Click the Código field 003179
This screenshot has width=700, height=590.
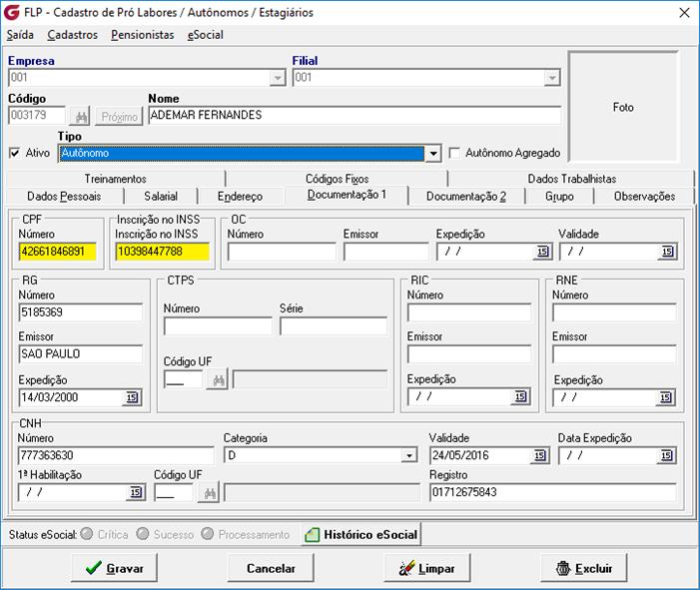pos(37,116)
